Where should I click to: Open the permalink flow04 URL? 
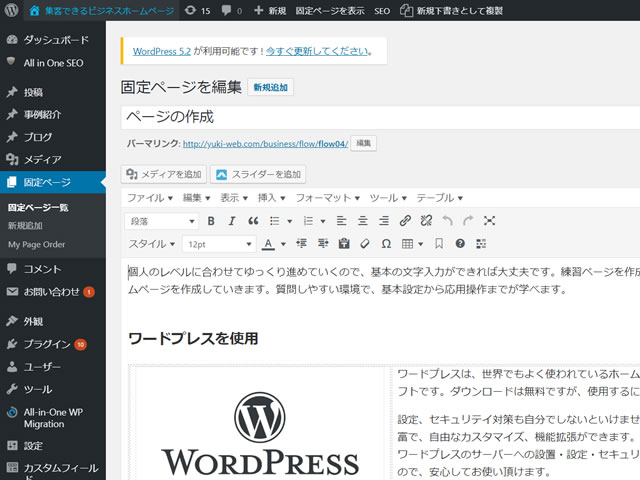[x=265, y=144]
